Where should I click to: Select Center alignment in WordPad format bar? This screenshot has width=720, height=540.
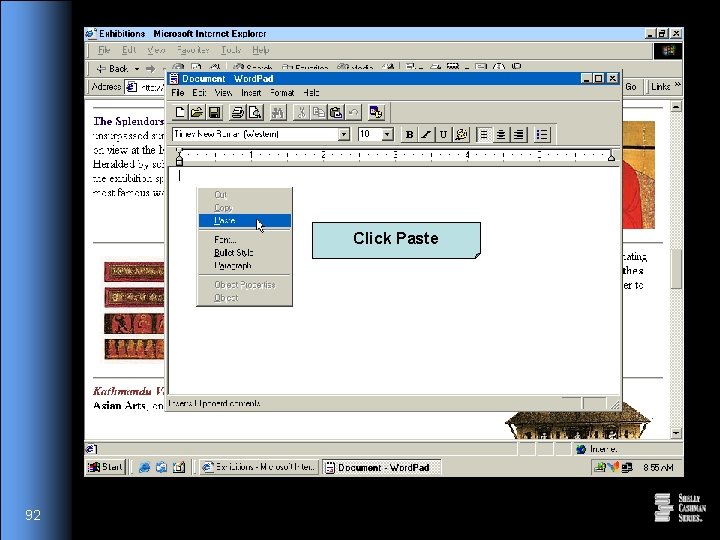[501, 135]
